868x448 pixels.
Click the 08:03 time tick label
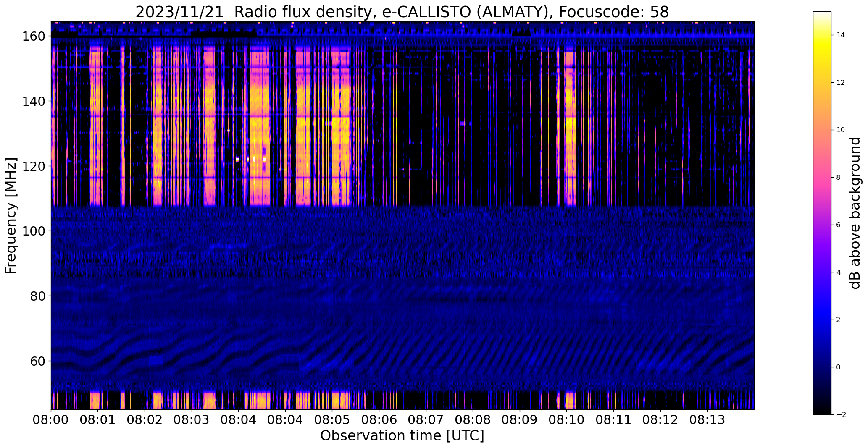pyautogui.click(x=192, y=420)
